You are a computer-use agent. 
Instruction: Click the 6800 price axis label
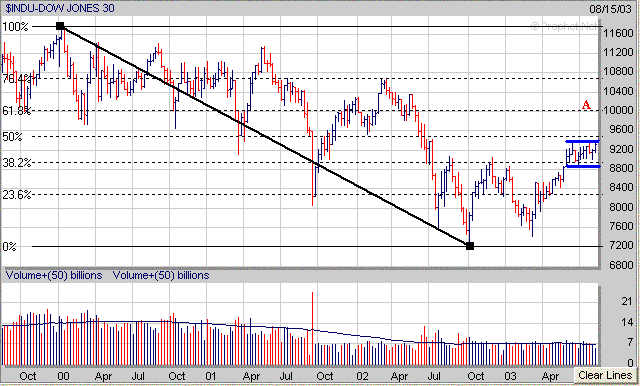[621, 265]
